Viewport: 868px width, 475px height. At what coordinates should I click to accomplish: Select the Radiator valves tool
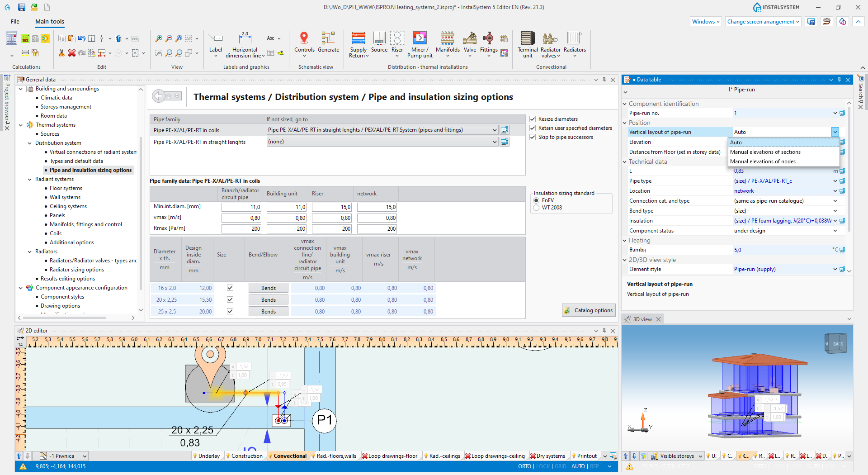(x=550, y=44)
